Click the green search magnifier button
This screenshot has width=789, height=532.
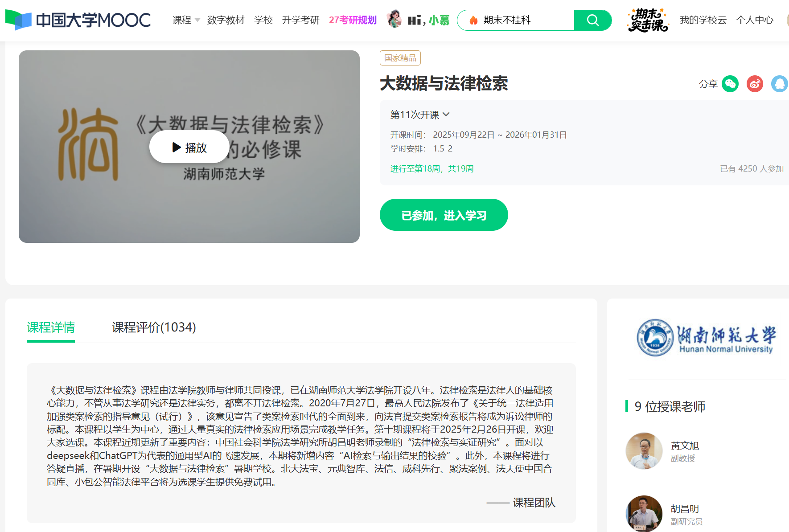[592, 20]
